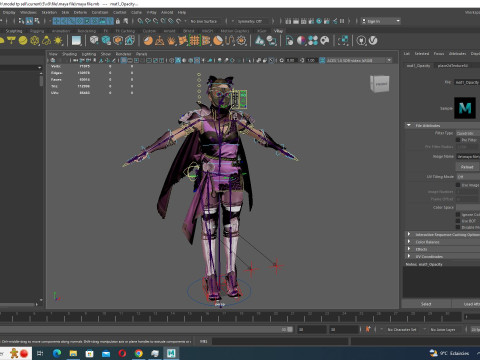
Task: Switch to the Rendering shelf tab
Action: [x=87, y=31]
